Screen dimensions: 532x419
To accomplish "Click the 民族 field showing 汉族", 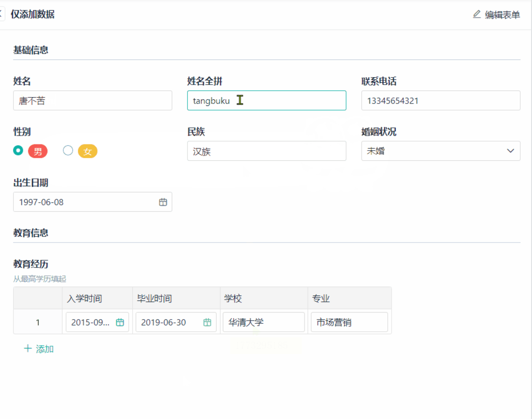I will coord(266,151).
